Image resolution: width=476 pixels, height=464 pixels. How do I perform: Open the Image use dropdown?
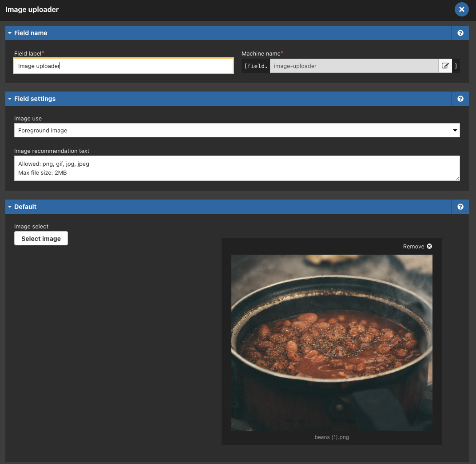click(237, 130)
